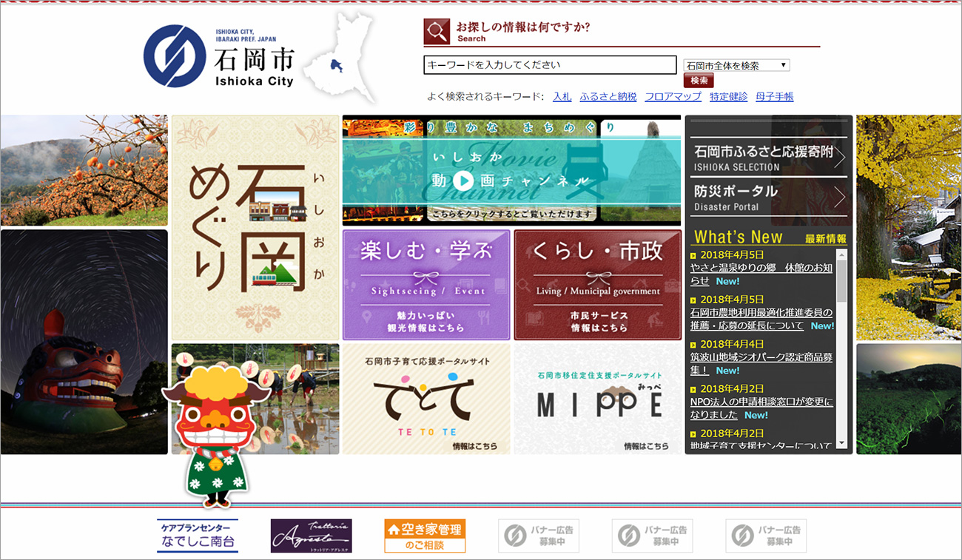
Task: Open the 石岡市農地利用最適化推進委員 news link
Action: click(761, 319)
